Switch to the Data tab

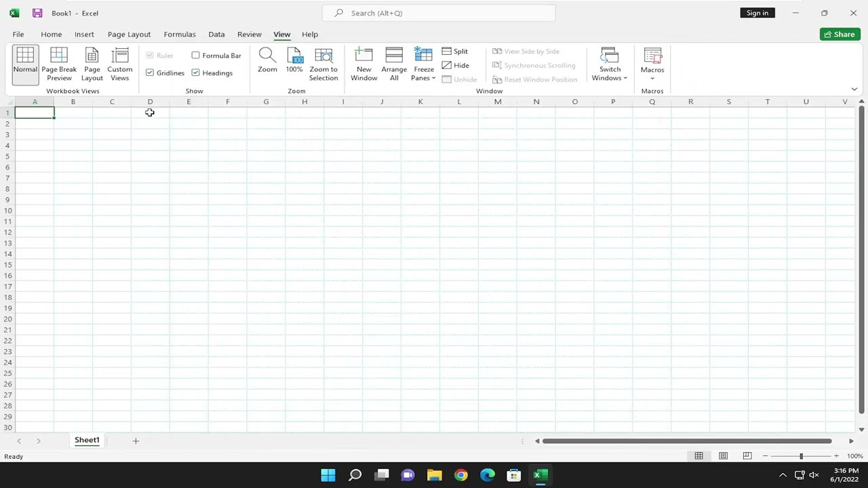pos(216,34)
